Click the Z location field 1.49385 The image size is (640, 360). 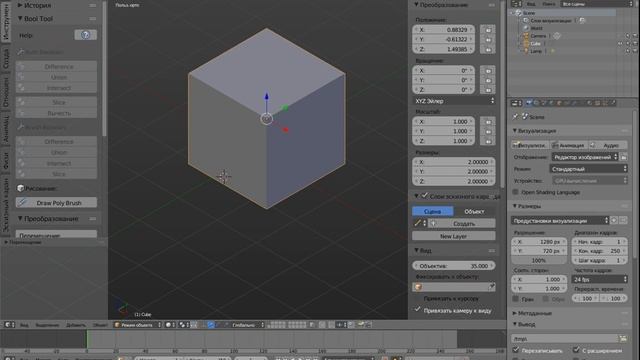pyautogui.click(x=444, y=49)
